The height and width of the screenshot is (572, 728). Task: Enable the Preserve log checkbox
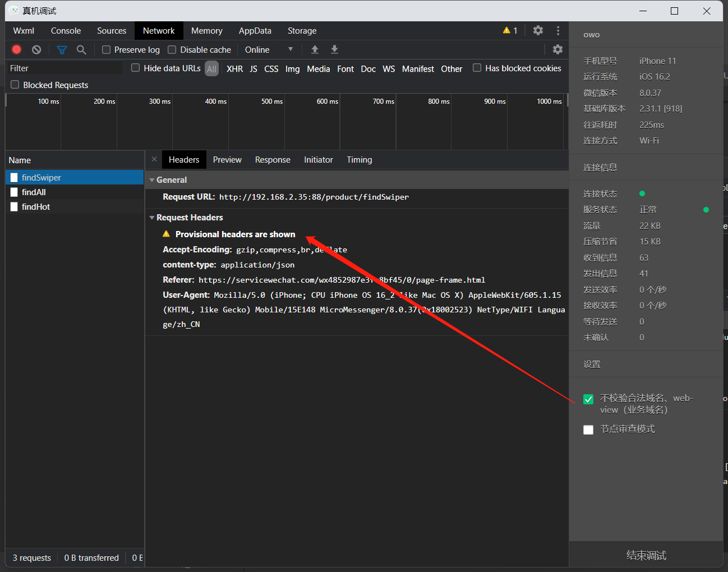106,49
